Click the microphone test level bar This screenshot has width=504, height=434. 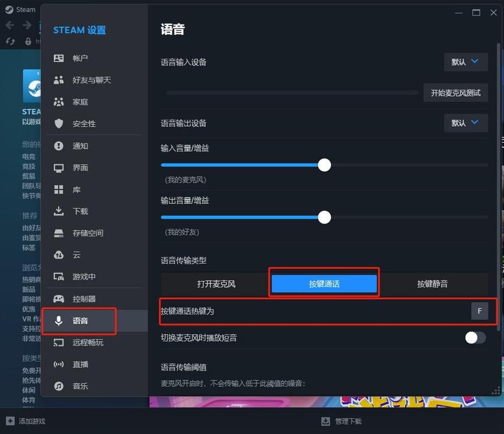click(292, 93)
